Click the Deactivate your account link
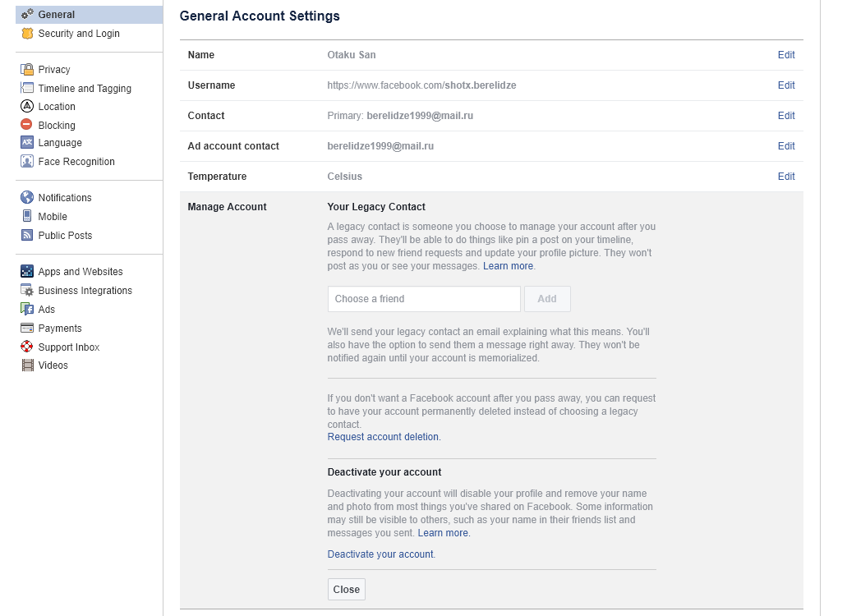This screenshot has width=847, height=616. pyautogui.click(x=380, y=554)
